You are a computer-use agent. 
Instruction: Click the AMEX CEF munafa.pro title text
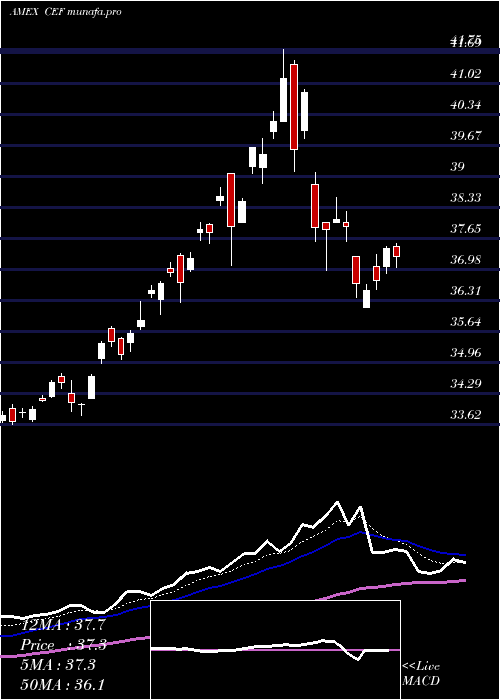pyautogui.click(x=65, y=12)
